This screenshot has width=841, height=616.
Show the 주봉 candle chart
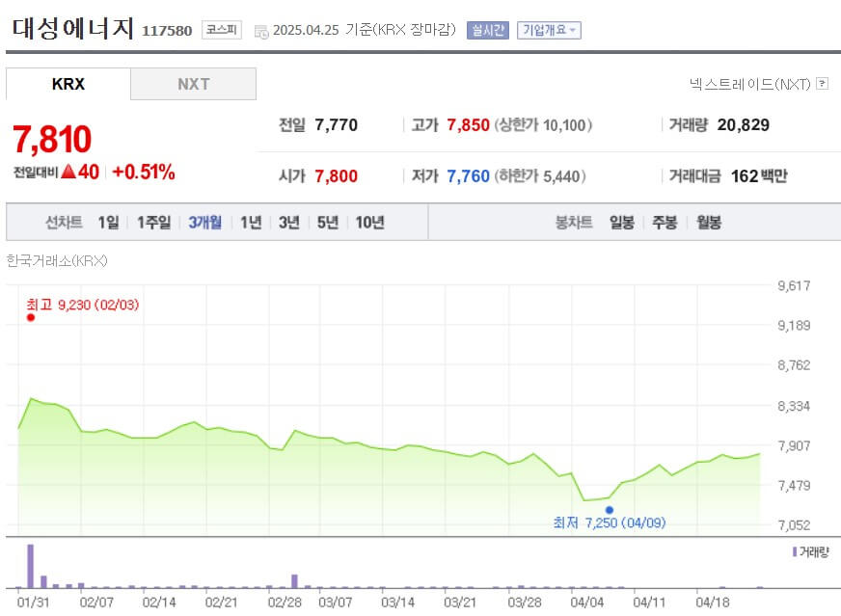665,222
